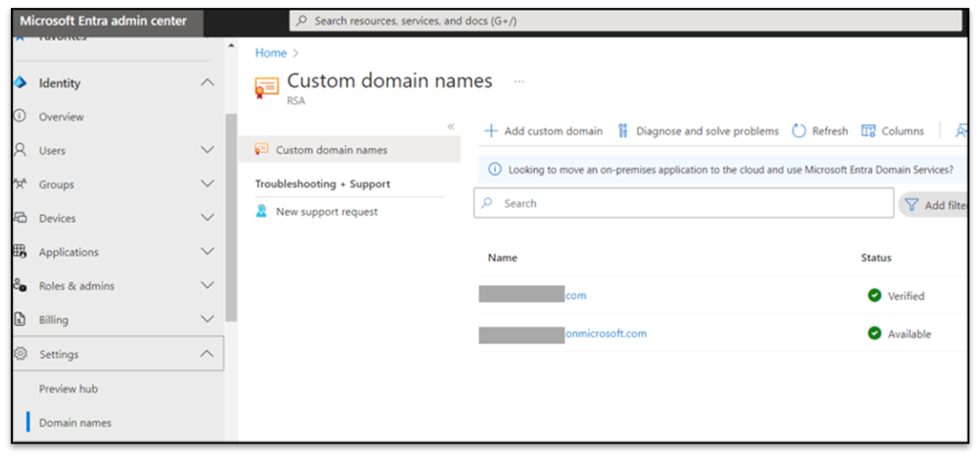Select Domain names in sidebar

tap(75, 423)
